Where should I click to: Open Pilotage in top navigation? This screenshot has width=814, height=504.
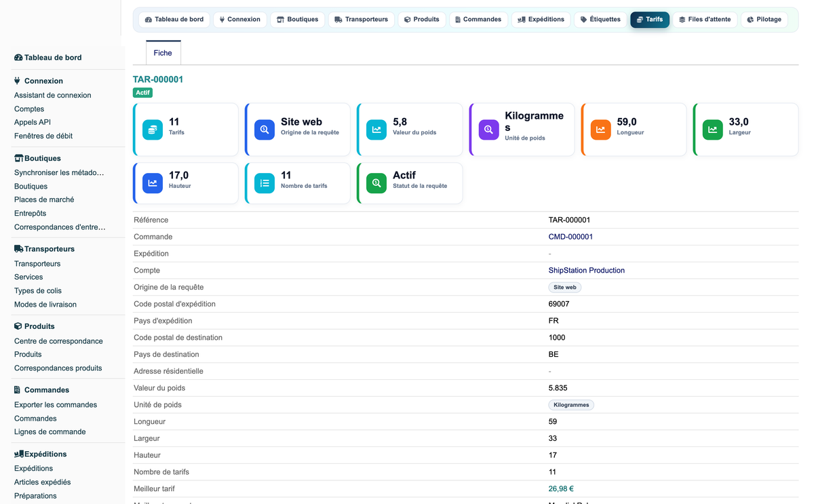click(x=764, y=20)
